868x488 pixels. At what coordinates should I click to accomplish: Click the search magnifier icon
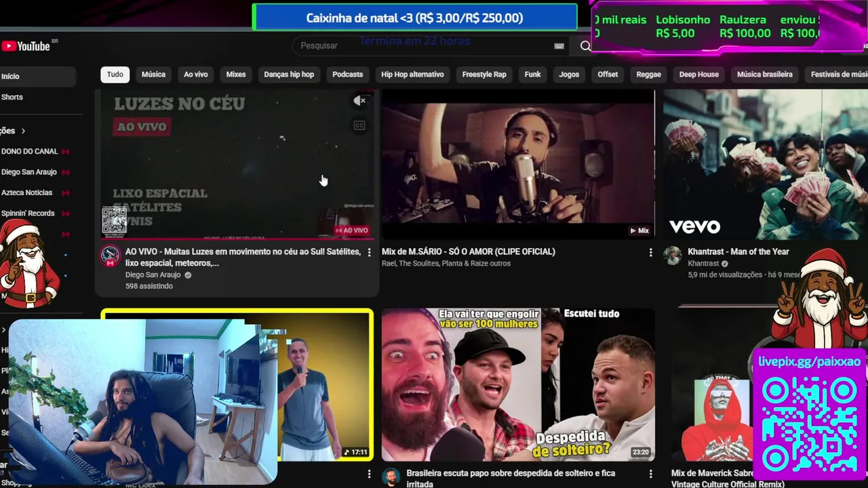(x=585, y=45)
